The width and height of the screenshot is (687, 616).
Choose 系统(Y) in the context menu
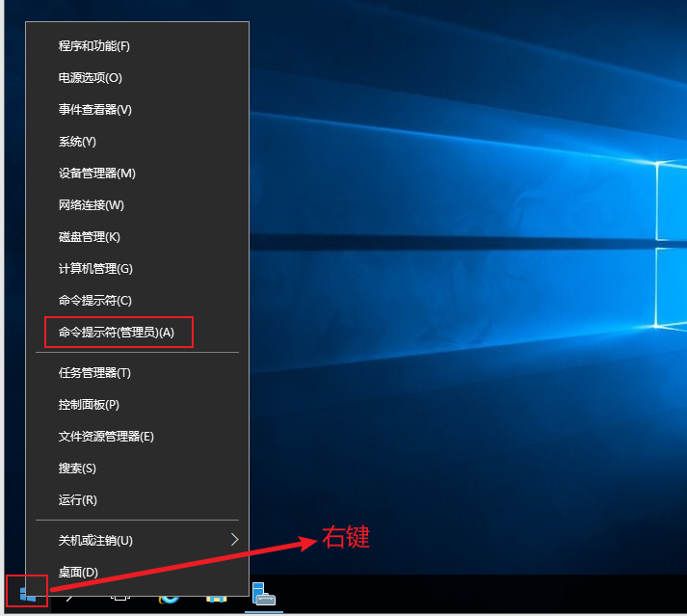click(x=137, y=142)
